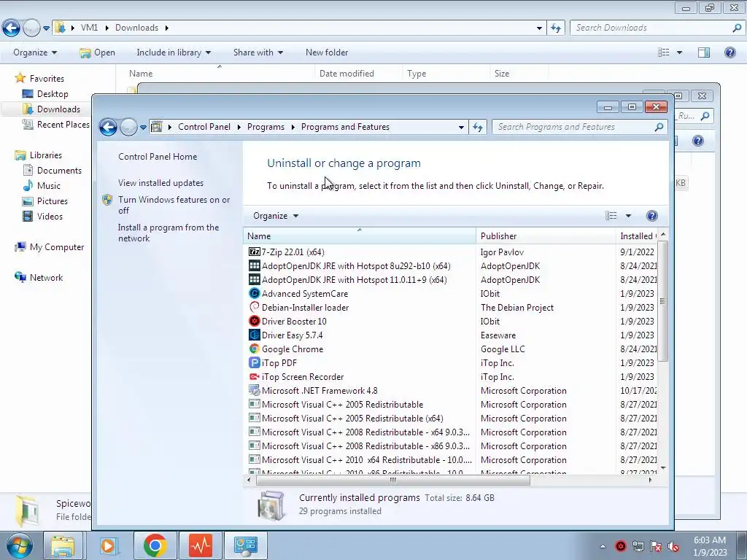The height and width of the screenshot is (560, 747).
Task: Expand the view options arrow in Programs and Features
Action: point(628,216)
